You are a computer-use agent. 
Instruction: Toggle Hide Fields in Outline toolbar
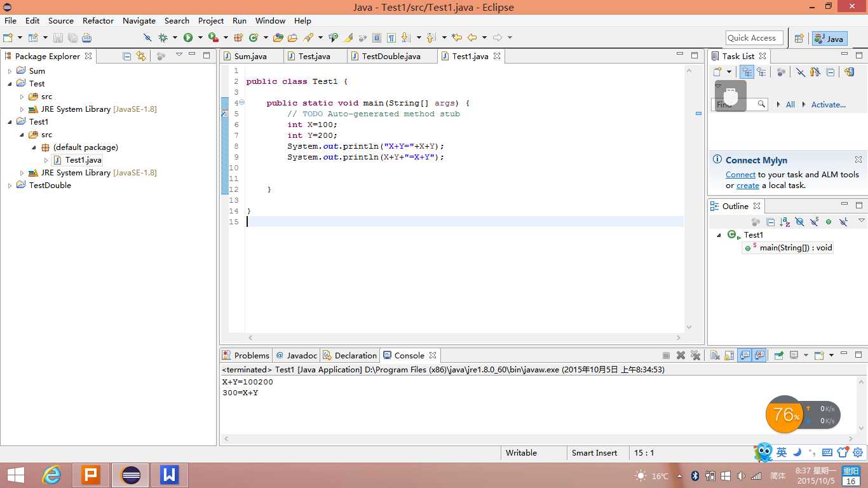(x=799, y=222)
